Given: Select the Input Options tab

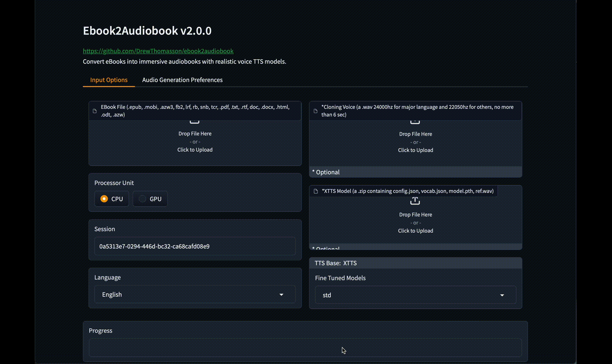Looking at the screenshot, I should coord(108,80).
